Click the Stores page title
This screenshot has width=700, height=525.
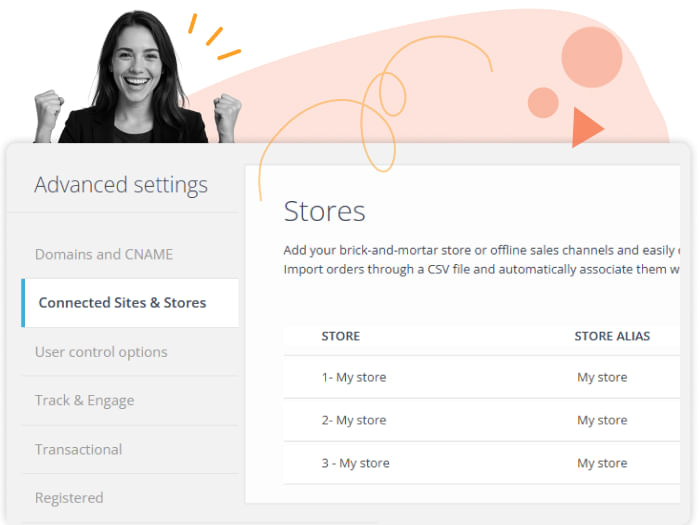click(324, 211)
